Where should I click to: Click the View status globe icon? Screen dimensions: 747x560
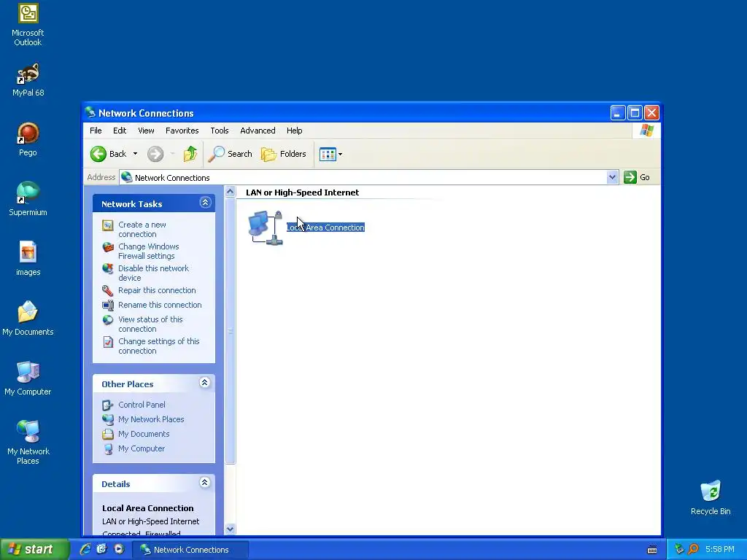[x=108, y=320]
